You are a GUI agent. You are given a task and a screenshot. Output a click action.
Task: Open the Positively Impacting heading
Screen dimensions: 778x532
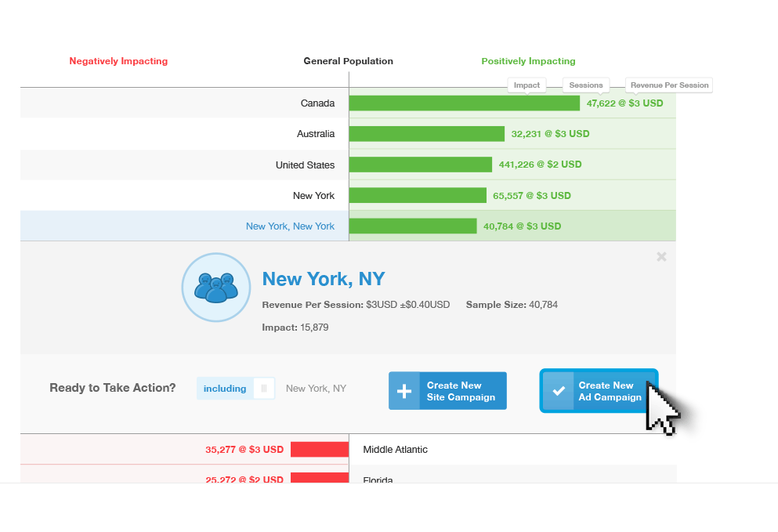pos(528,61)
